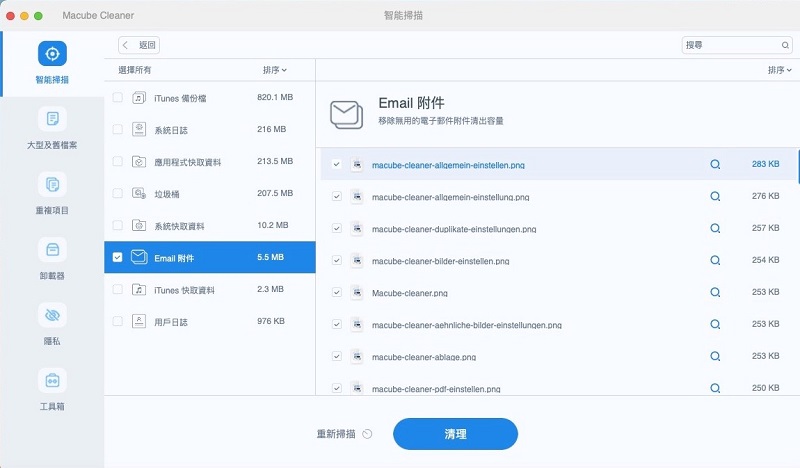This screenshot has height=468, width=800.
Task: Click the 系統日誌 category icon
Action: (139, 129)
